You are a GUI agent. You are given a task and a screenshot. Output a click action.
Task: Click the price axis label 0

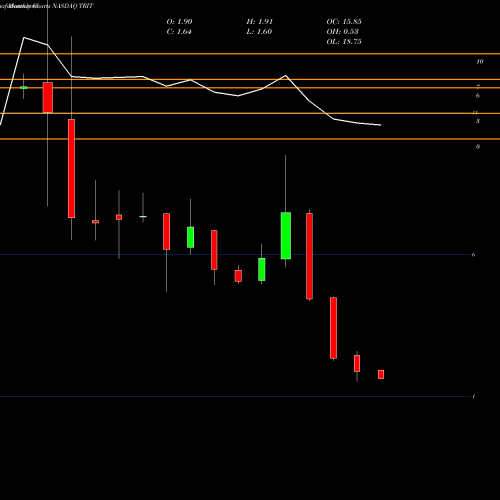tap(478, 147)
